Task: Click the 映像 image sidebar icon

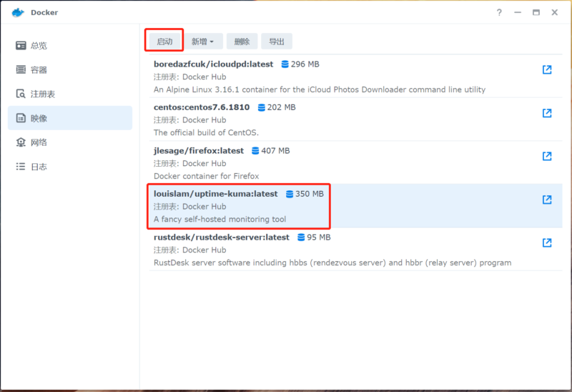Action: click(21, 118)
